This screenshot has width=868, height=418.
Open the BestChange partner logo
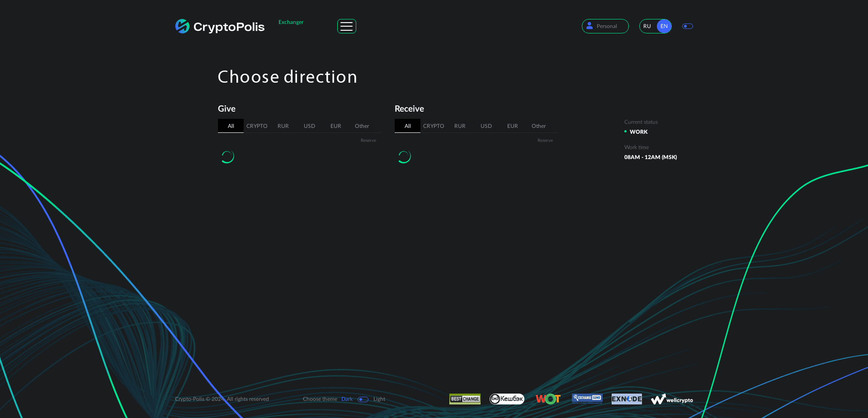465,399
